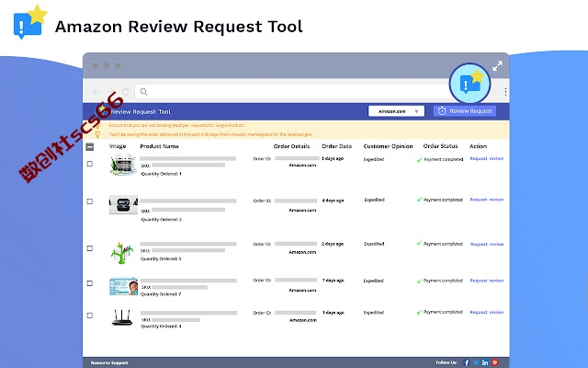Click the search magnifier in address bar

(x=143, y=91)
